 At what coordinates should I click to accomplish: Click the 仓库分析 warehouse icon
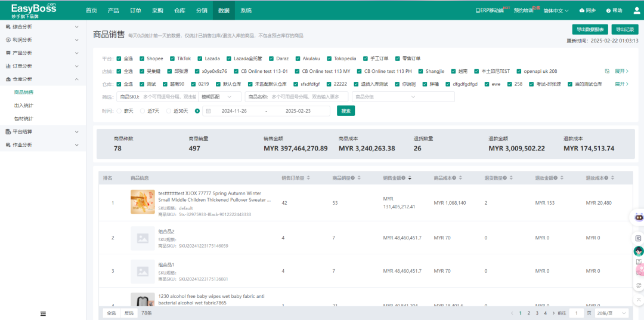coord(8,79)
